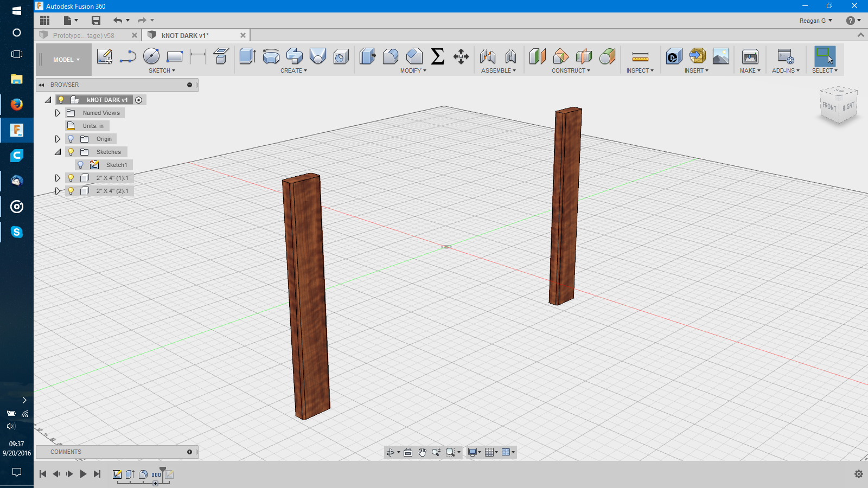Collapse the Sketches folder
This screenshot has width=868, height=488.
pyautogui.click(x=58, y=152)
